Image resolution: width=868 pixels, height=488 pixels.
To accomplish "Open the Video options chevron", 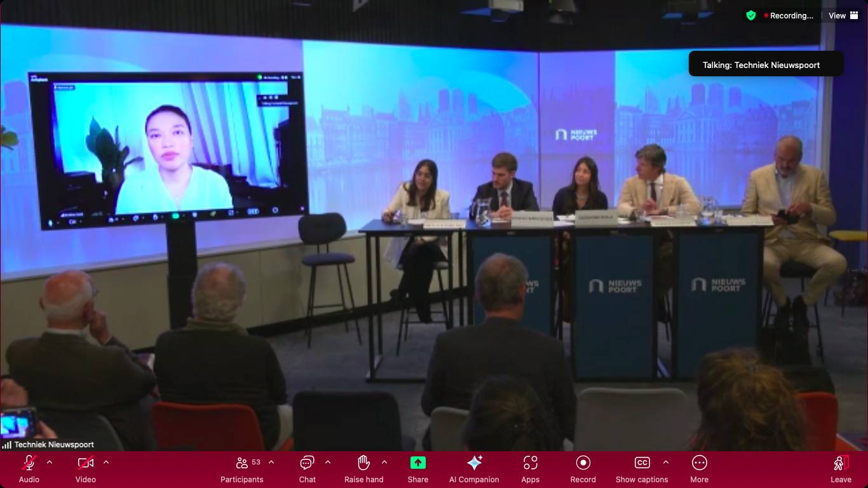I will tap(106, 462).
